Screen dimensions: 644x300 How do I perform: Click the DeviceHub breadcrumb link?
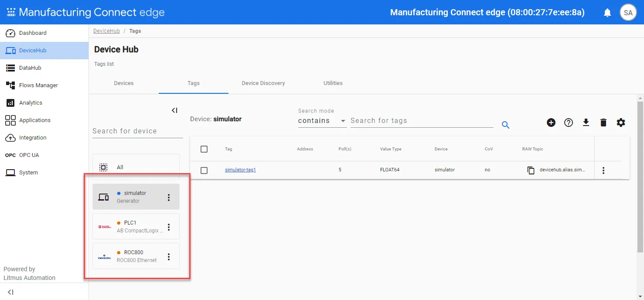click(x=106, y=31)
